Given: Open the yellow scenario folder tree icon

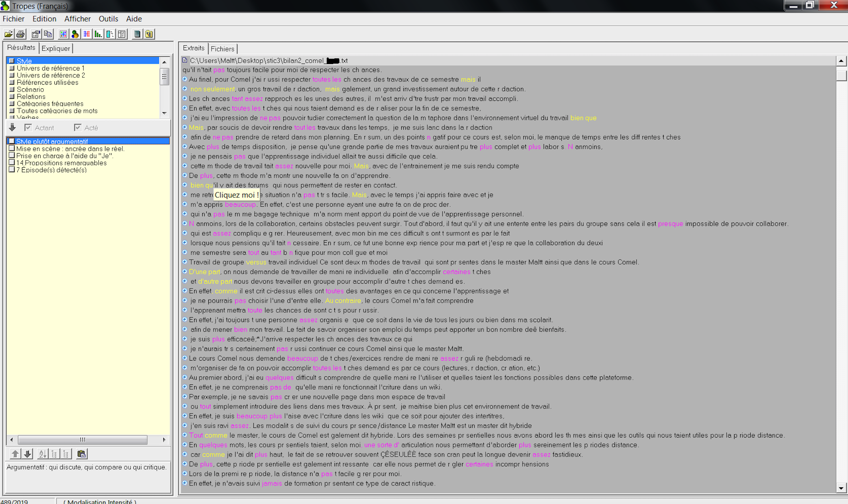Looking at the screenshot, I should click(x=149, y=34).
